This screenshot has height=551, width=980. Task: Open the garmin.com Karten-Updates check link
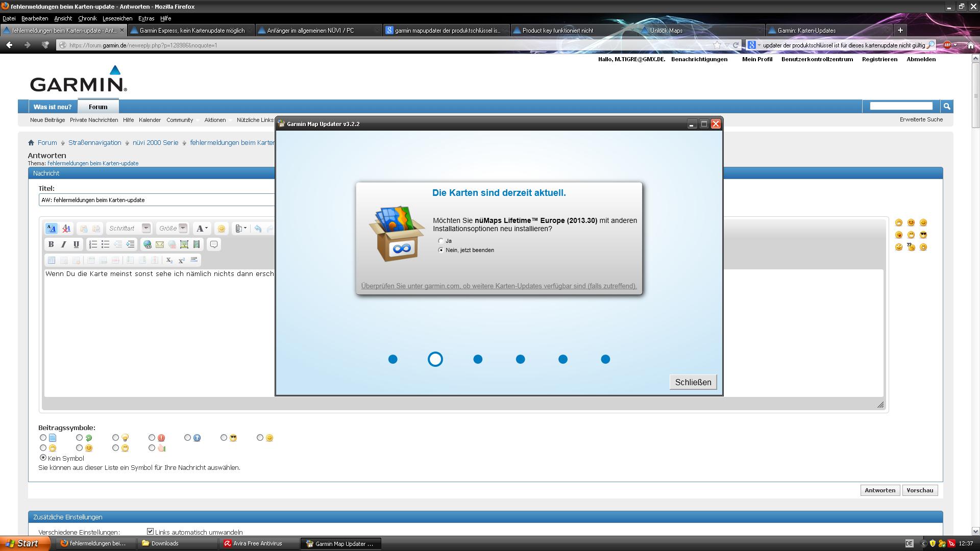click(499, 286)
